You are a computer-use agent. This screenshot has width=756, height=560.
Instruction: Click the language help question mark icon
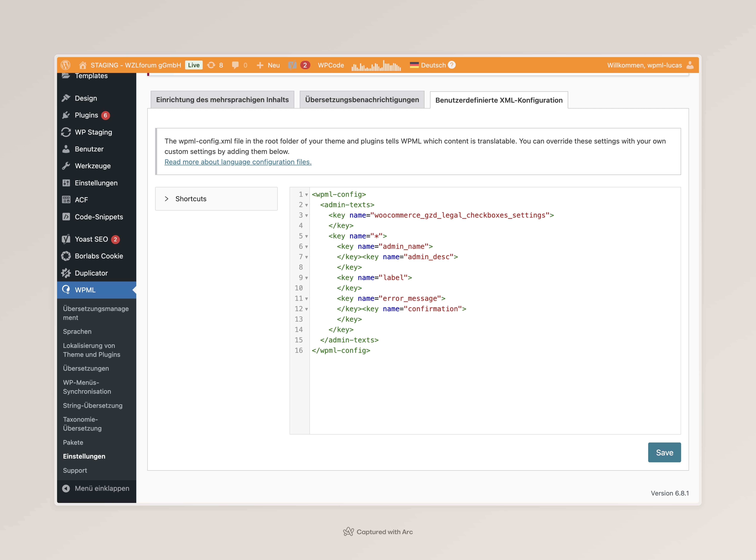tap(452, 65)
